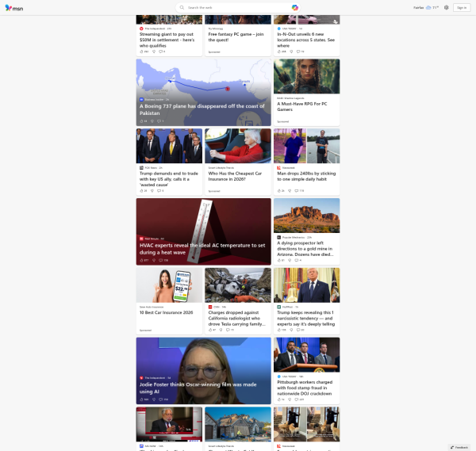Viewport: 476px width, 451px height.
Task: Open the settings gear icon
Action: click(x=446, y=8)
